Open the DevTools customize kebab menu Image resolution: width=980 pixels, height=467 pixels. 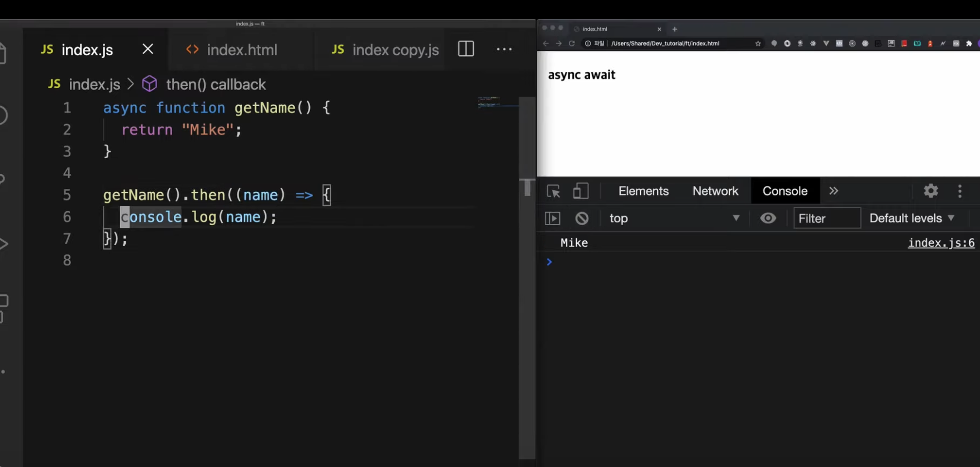960,191
